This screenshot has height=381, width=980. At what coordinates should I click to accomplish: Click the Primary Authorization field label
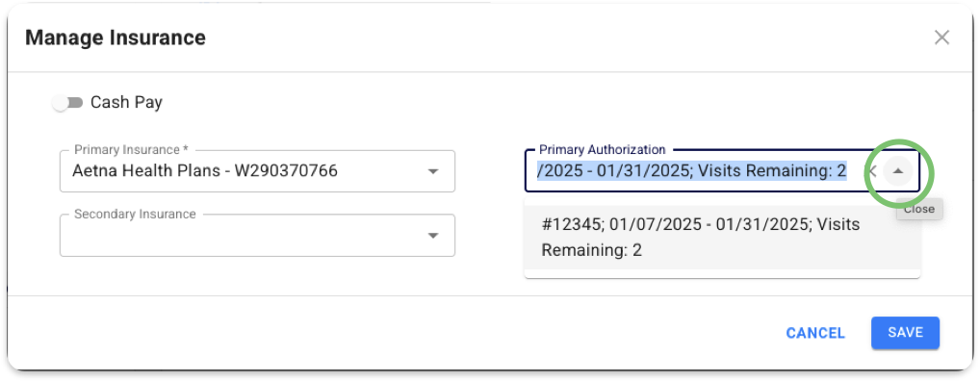(603, 149)
